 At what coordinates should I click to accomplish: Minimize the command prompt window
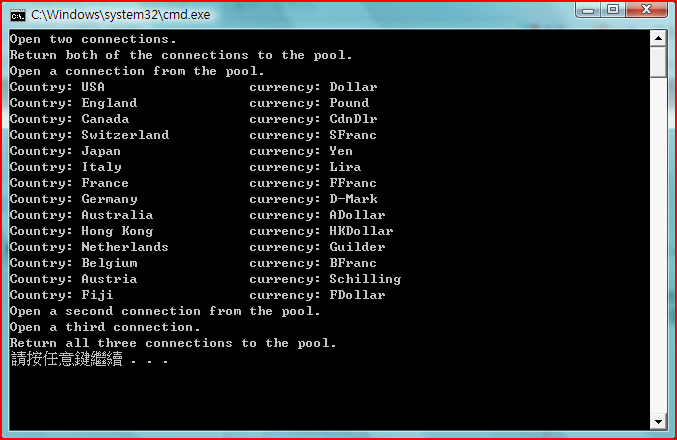coord(588,9)
